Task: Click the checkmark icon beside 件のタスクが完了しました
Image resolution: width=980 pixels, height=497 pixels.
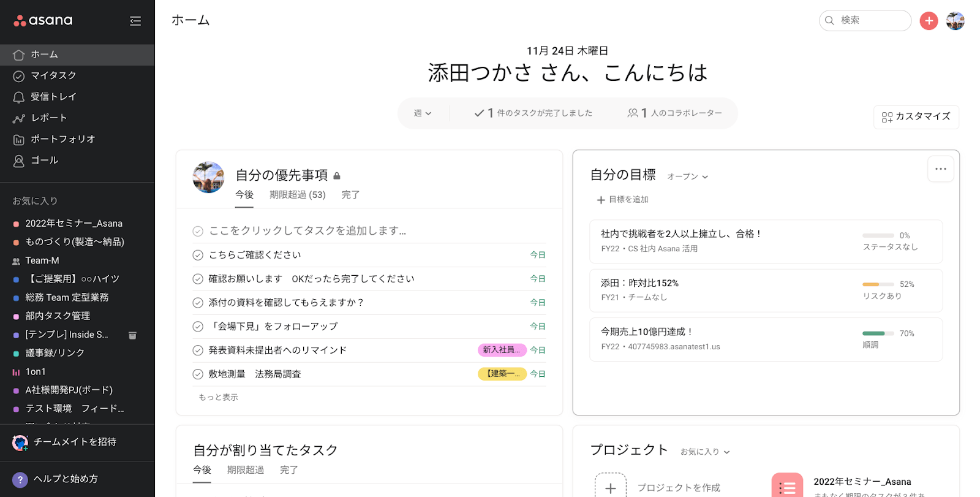Action: [480, 113]
